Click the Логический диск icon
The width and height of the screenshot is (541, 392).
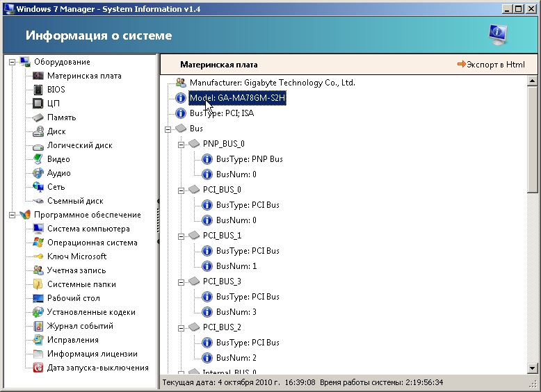click(x=38, y=146)
